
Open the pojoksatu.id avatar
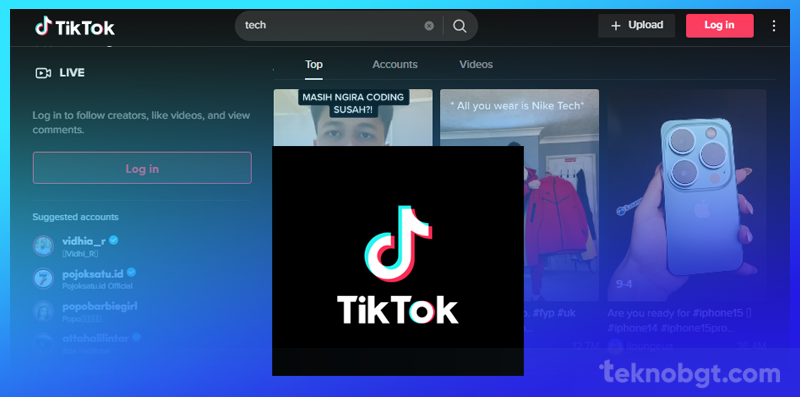click(x=43, y=279)
